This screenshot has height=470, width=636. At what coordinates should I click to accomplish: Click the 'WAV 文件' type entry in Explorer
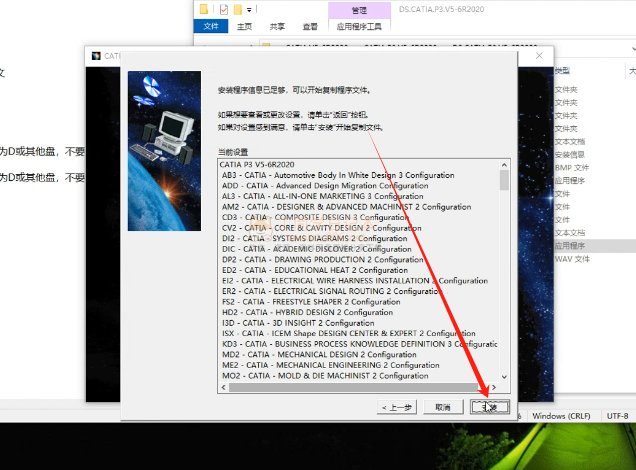572,259
